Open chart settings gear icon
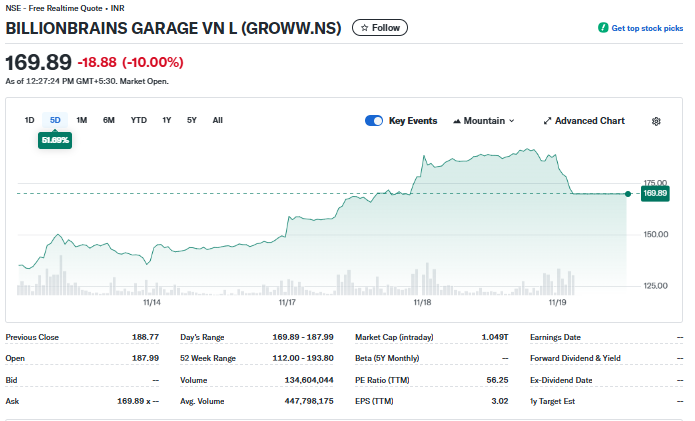Screen dimensions: 695x421 click(x=656, y=121)
